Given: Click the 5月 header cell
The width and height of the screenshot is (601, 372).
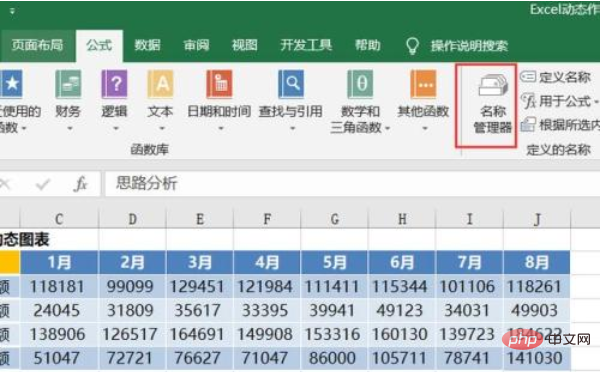Looking at the screenshot, I should tap(335, 262).
